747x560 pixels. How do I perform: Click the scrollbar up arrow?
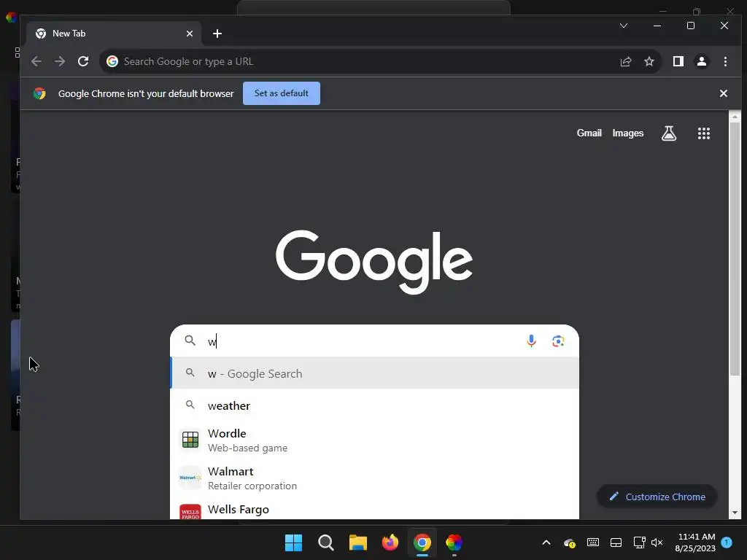click(x=735, y=116)
